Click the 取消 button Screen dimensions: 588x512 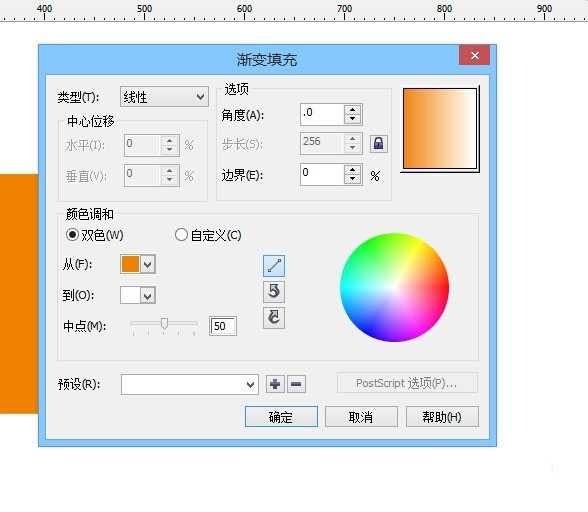(x=361, y=417)
